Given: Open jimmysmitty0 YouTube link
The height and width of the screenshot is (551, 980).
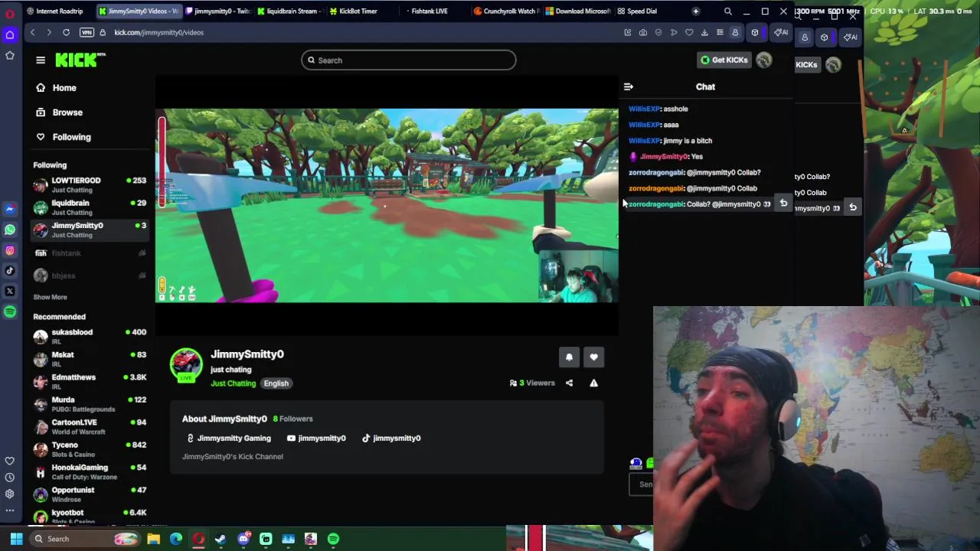Looking at the screenshot, I should [x=315, y=439].
